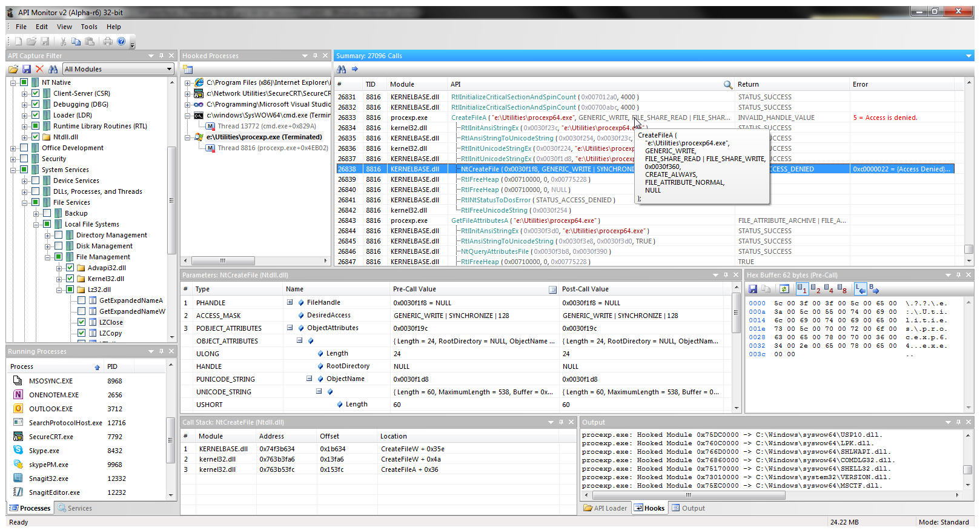This screenshot has height=530, width=980.
Task: Click the Print icon in main toolbar
Action: [108, 41]
